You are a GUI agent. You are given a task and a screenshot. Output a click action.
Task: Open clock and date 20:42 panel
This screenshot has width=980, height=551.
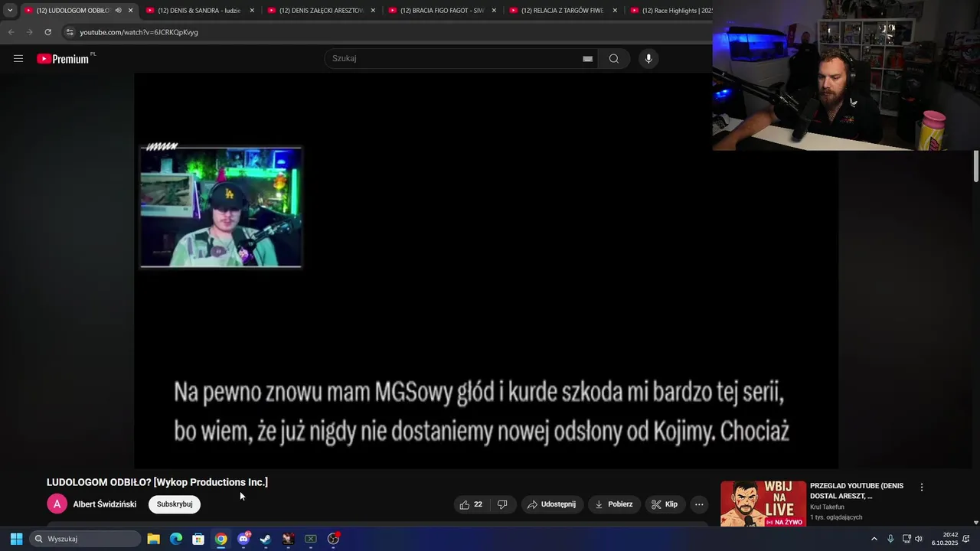tap(945, 539)
